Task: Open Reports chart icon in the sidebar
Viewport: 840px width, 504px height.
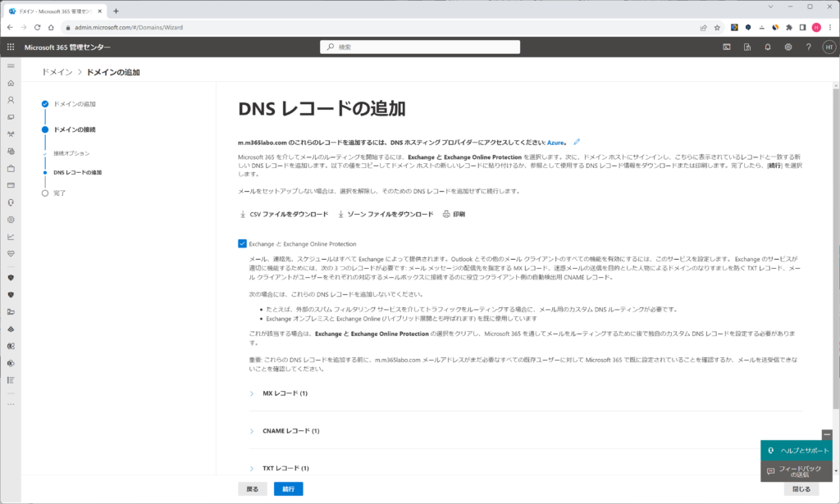Action: point(11,237)
